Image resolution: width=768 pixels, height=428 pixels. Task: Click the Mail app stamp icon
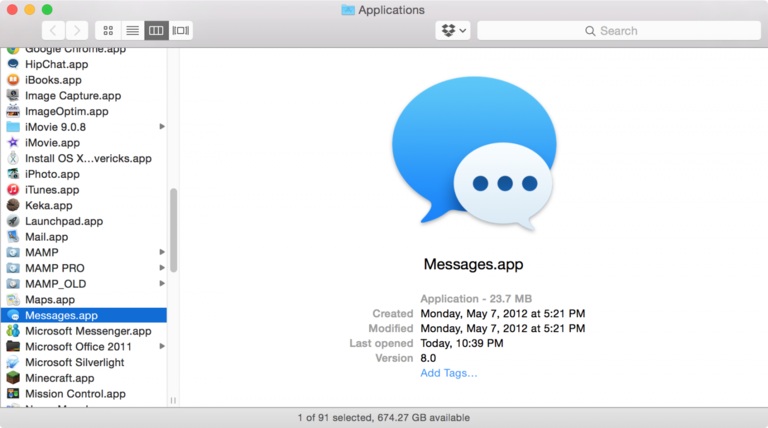(x=13, y=237)
